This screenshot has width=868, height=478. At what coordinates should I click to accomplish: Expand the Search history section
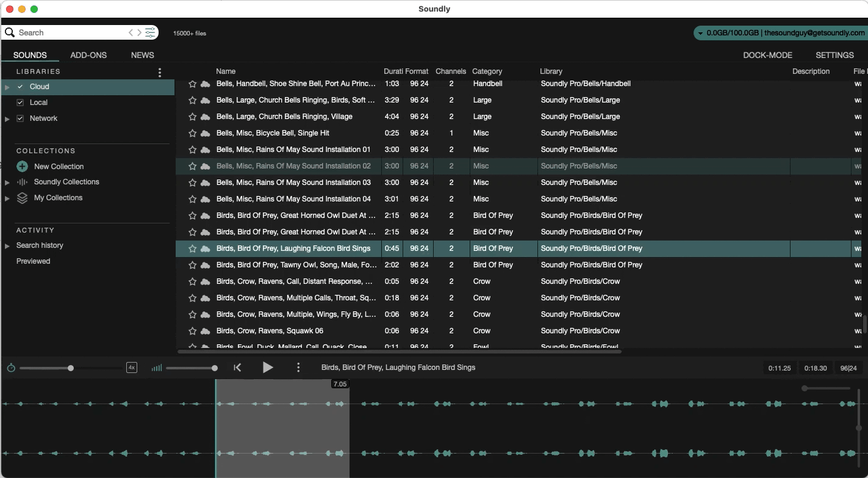[x=7, y=246]
